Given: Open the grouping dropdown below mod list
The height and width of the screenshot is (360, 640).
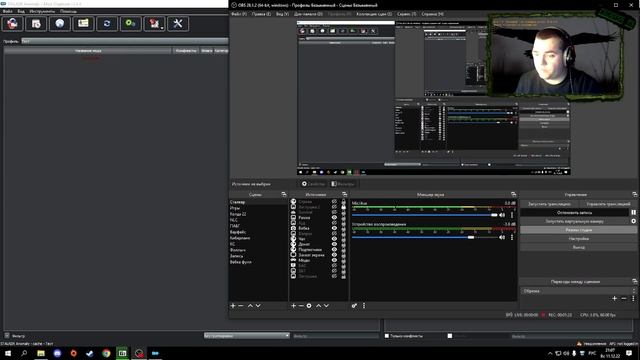Looking at the screenshot, I should tap(247, 336).
